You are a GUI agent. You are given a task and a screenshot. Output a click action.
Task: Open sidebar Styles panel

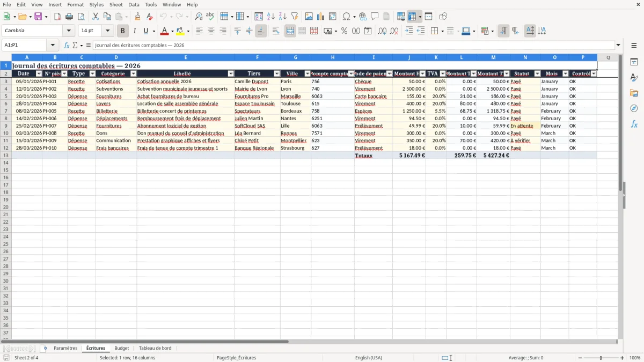[634, 77]
